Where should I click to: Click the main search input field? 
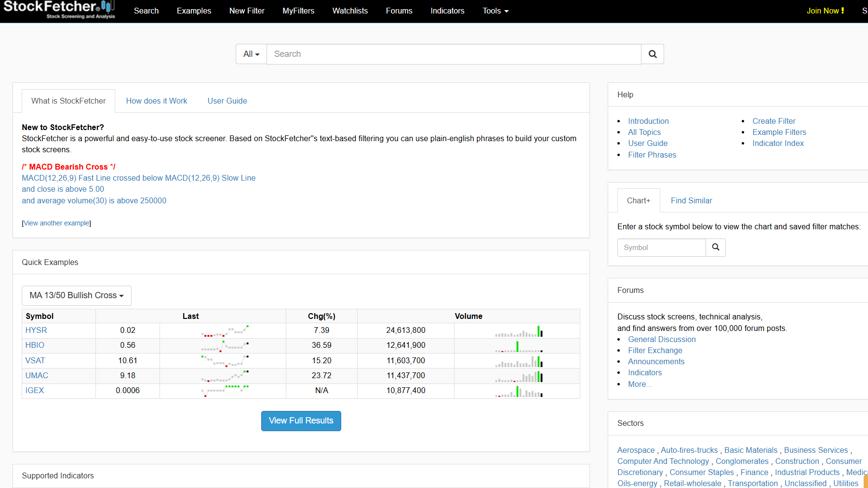click(x=454, y=54)
